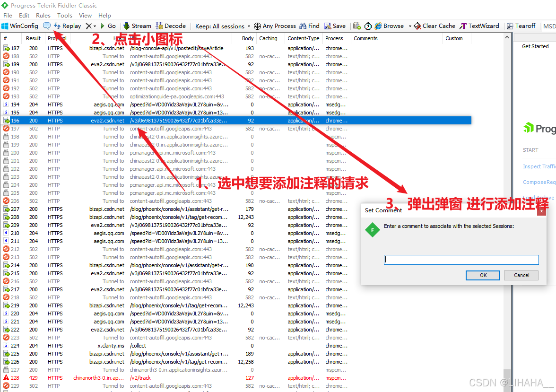The width and height of the screenshot is (556, 392).
Task: Open the Tools menu
Action: 64,16
